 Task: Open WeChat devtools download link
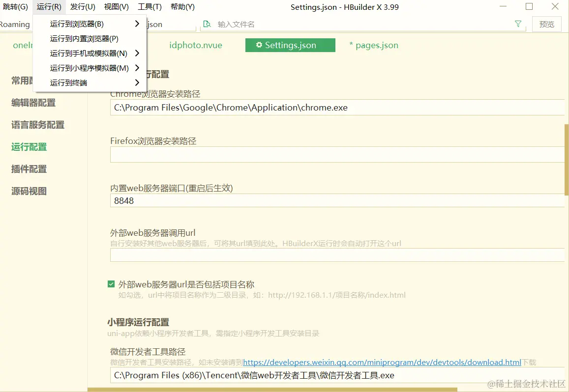coord(382,362)
